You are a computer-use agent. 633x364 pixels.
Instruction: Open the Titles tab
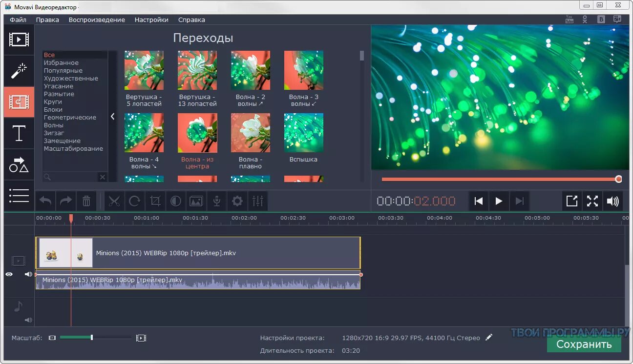[19, 133]
